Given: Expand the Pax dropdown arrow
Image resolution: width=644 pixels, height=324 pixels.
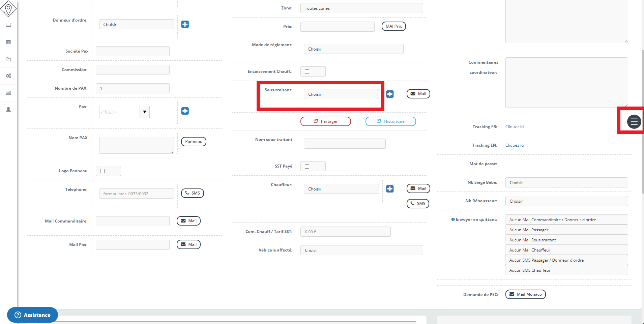Looking at the screenshot, I should click(145, 112).
